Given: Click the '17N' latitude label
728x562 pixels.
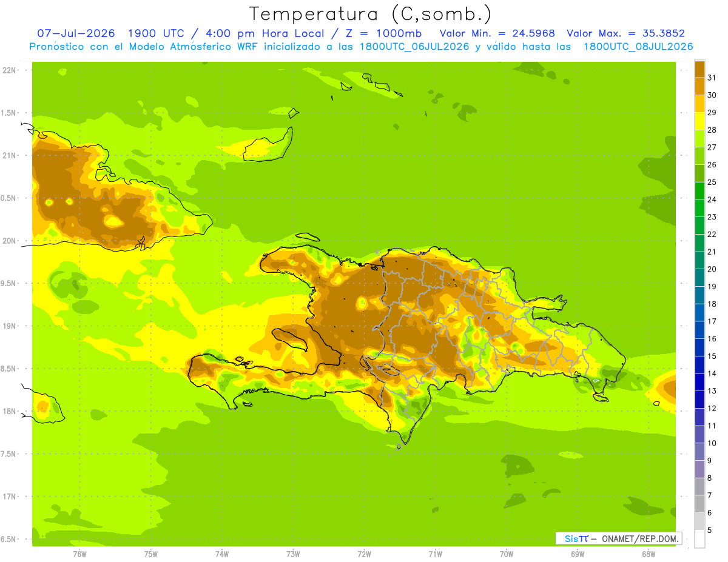Looking at the screenshot, I should (8, 497).
